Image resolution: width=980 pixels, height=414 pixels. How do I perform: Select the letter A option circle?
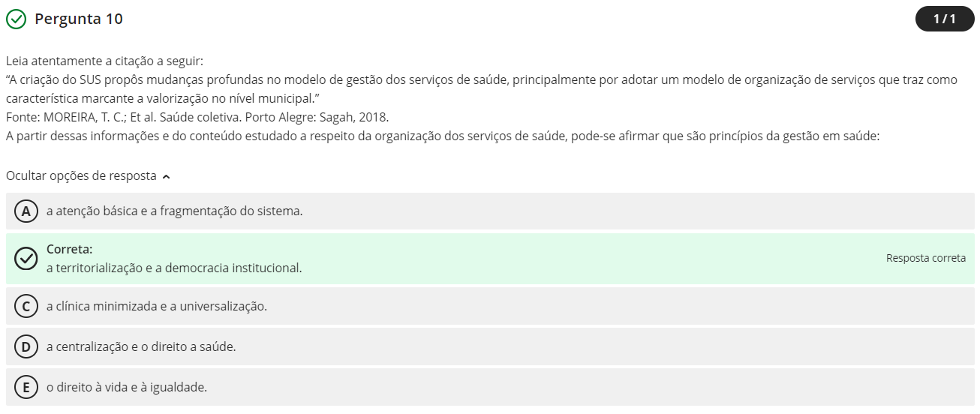pos(26,211)
